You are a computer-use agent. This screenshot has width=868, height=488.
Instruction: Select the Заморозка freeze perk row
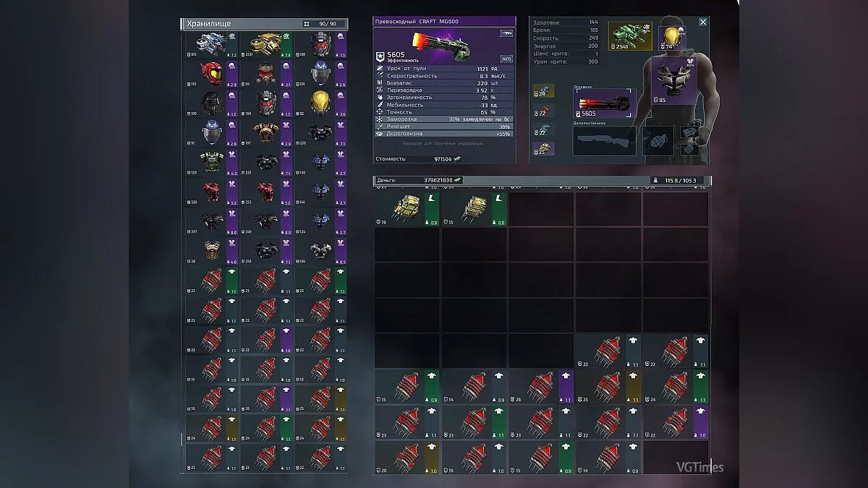point(444,119)
